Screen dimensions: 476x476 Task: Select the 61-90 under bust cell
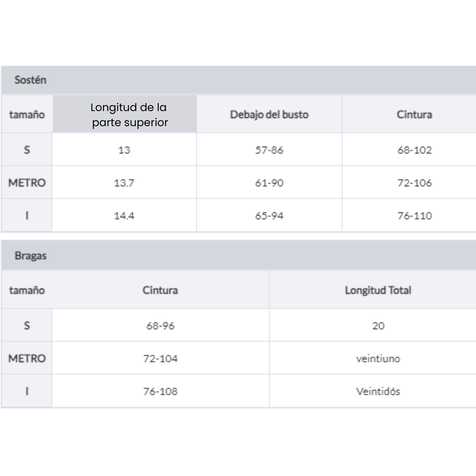tap(269, 183)
